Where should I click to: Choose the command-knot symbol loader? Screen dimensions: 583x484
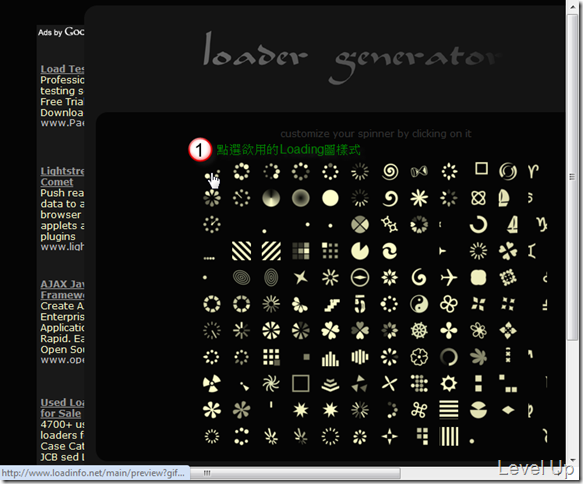419,410
